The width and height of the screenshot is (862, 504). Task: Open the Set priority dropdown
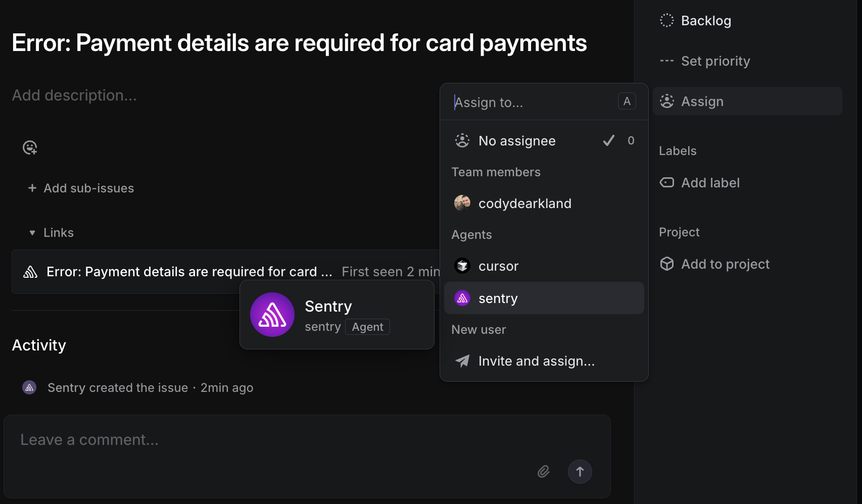[715, 61]
